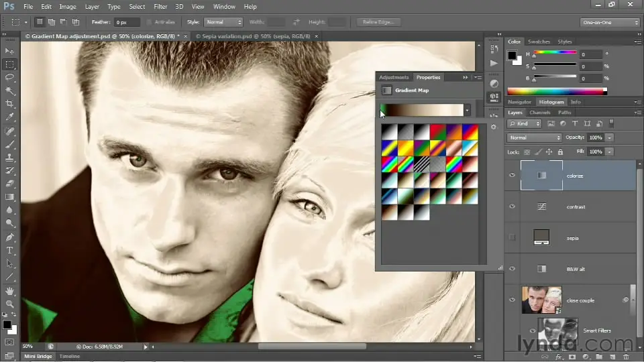The height and width of the screenshot is (362, 644).
Task: Hide the contrast layer
Action: [x=513, y=206]
